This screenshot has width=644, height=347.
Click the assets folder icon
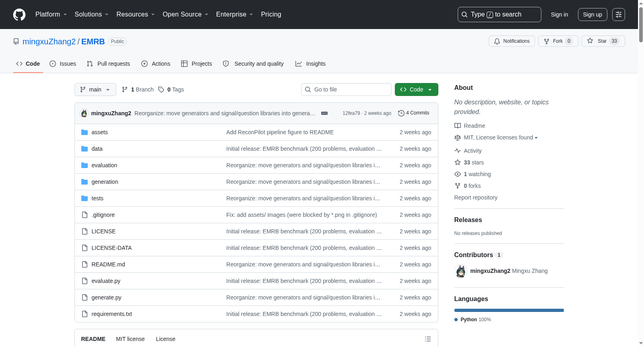[85, 132]
